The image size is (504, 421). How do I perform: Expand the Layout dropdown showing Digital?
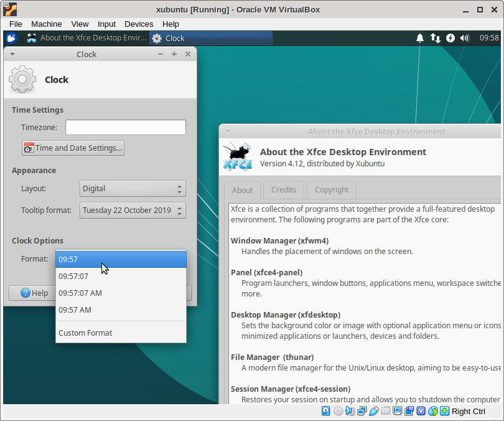pos(133,189)
